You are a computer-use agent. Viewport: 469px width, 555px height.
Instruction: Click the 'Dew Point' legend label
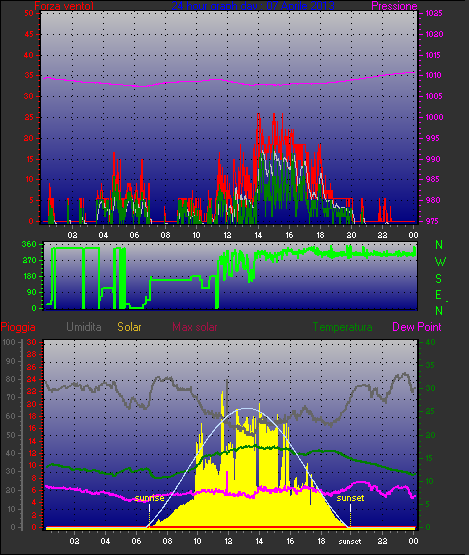point(417,327)
